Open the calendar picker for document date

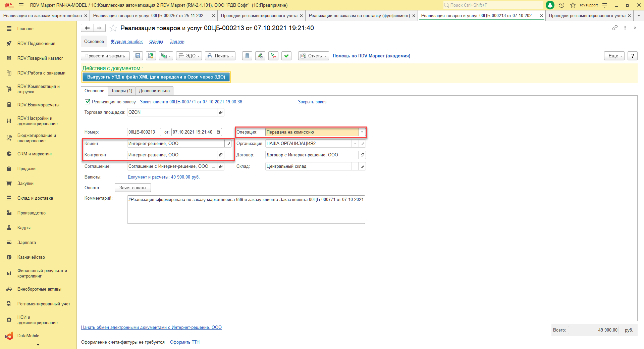pyautogui.click(x=218, y=132)
